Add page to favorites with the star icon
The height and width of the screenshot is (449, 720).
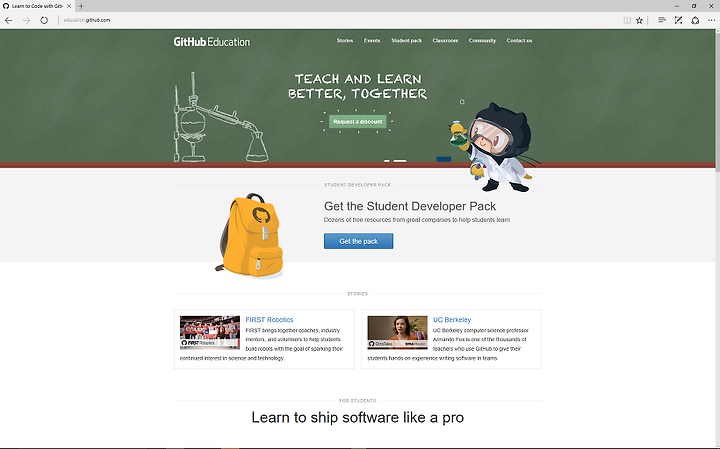[x=639, y=20]
